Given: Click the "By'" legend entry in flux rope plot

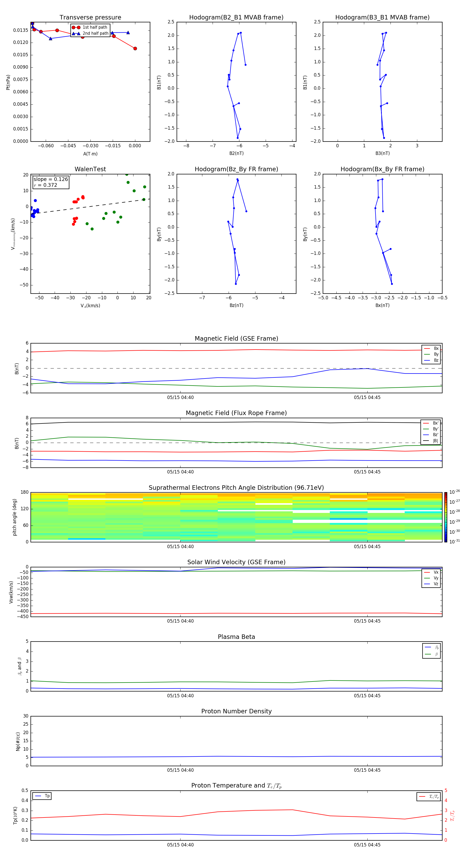Looking at the screenshot, I should pyautogui.click(x=431, y=429).
